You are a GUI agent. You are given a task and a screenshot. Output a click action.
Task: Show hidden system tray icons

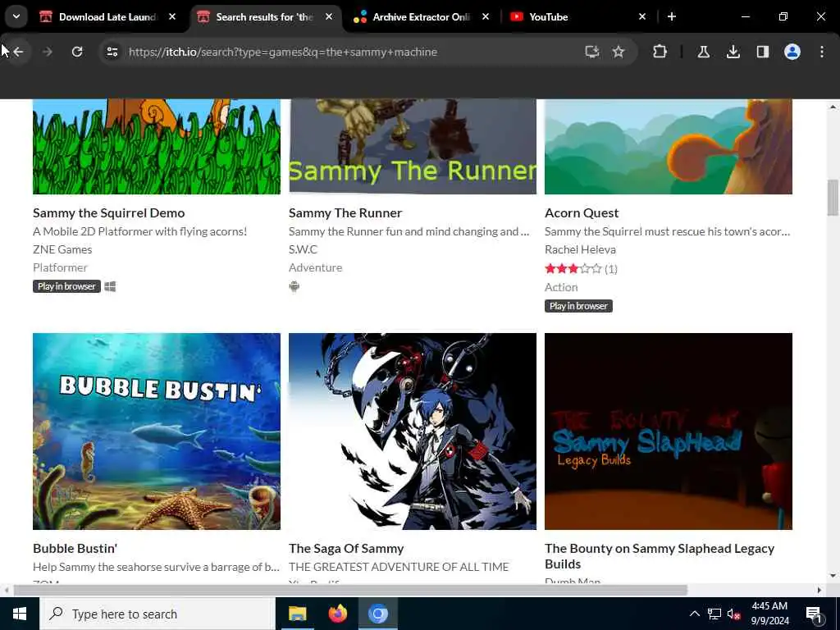point(694,614)
